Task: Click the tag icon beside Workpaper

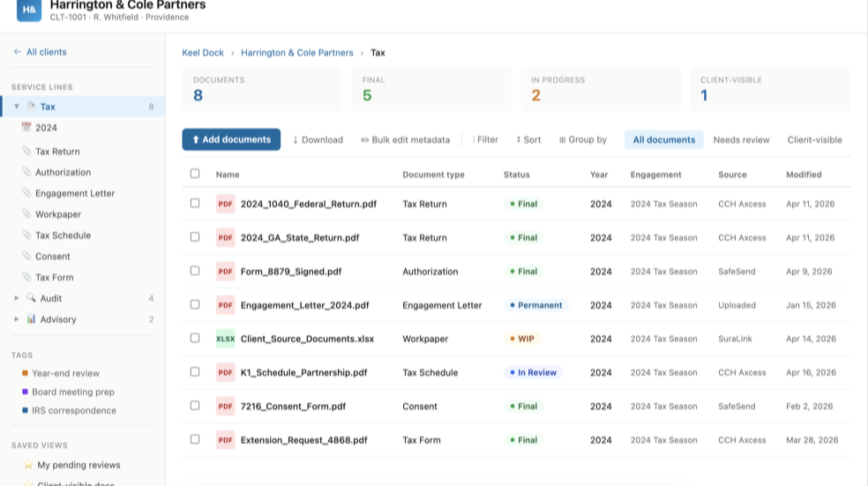Action: tap(26, 213)
